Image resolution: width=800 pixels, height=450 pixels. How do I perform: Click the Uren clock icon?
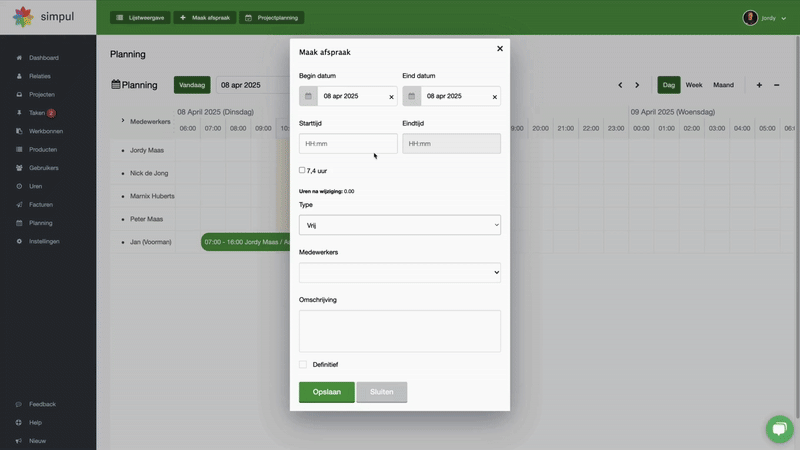point(19,186)
